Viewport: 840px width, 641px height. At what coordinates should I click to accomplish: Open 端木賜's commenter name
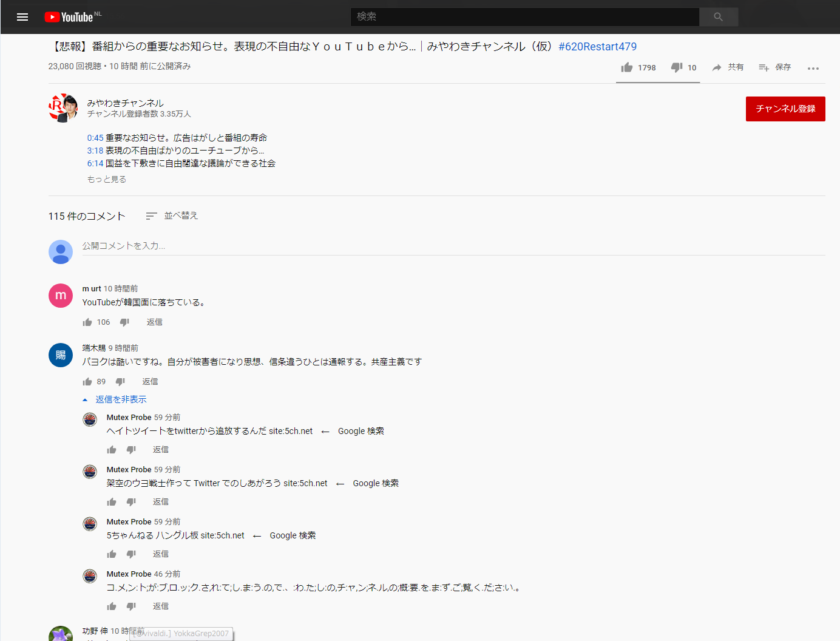pyautogui.click(x=94, y=348)
